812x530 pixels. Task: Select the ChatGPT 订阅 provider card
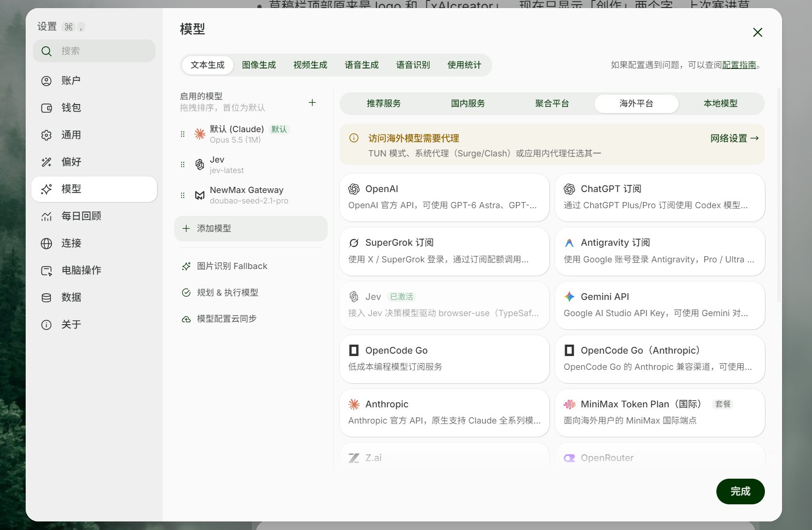pos(660,197)
